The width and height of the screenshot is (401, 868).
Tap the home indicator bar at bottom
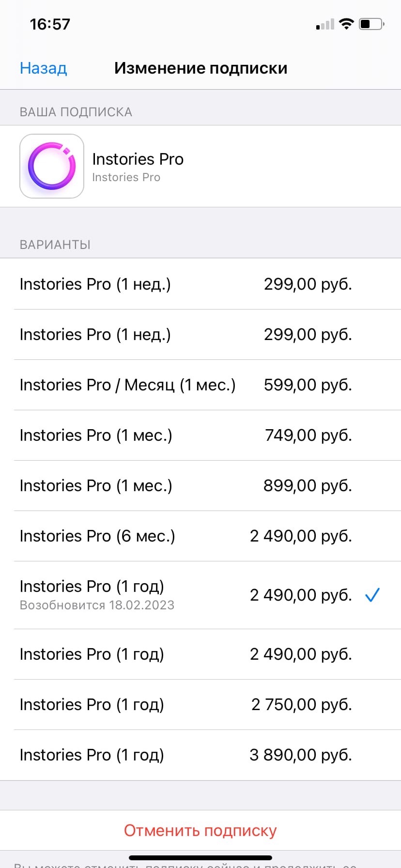coord(200,857)
